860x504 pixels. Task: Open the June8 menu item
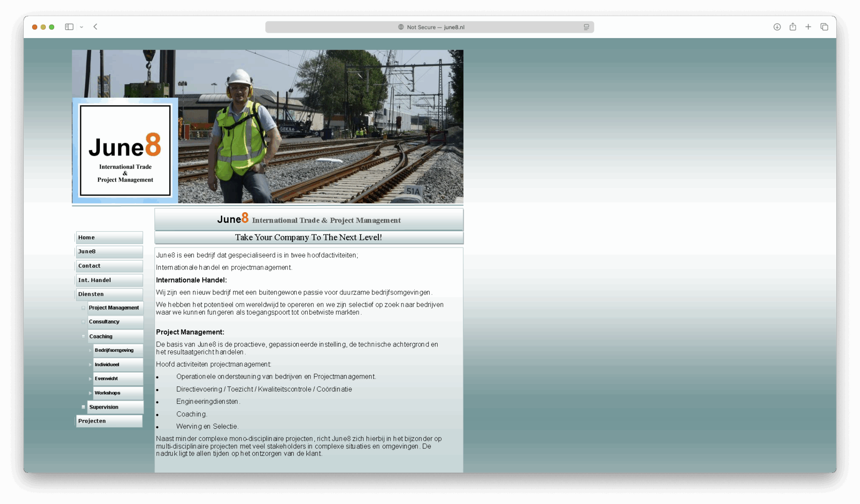[109, 252]
